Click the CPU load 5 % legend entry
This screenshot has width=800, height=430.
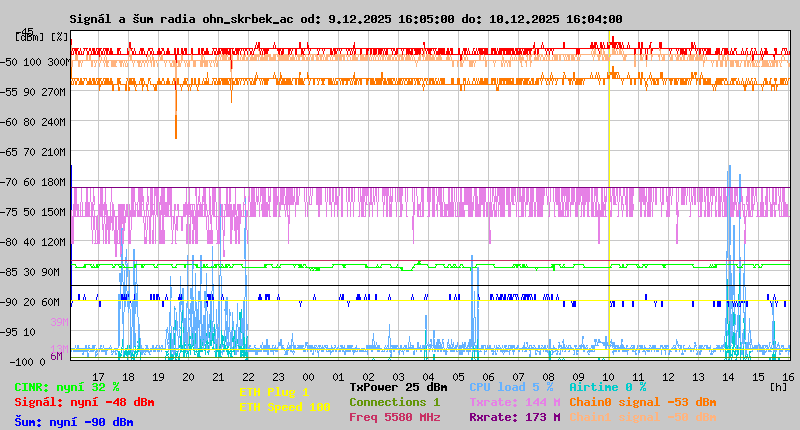pyautogui.click(x=511, y=386)
